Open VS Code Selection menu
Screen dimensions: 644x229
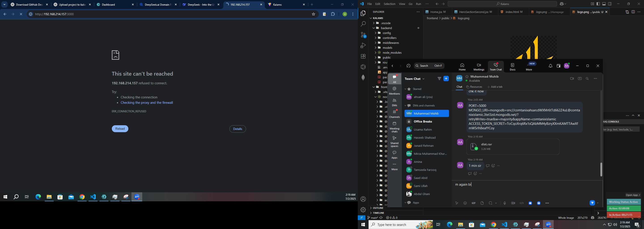coord(390,4)
